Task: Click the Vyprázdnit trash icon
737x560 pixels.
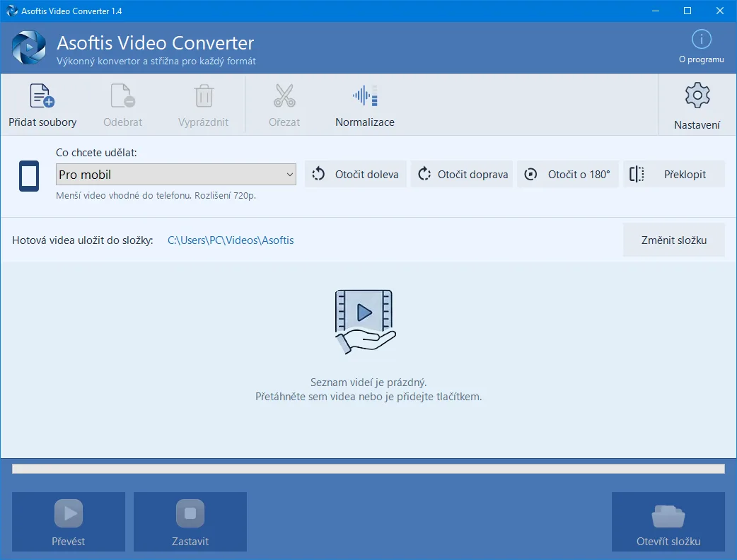Action: point(204,95)
